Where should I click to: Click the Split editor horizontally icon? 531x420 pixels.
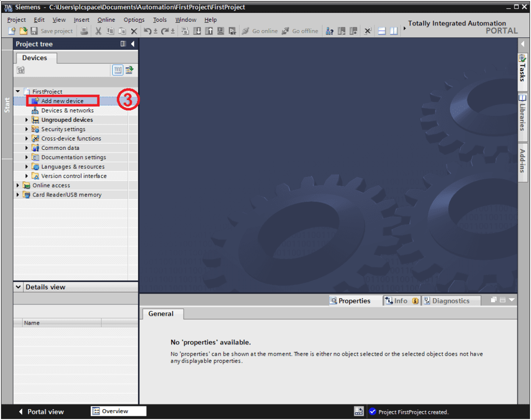[x=382, y=31]
